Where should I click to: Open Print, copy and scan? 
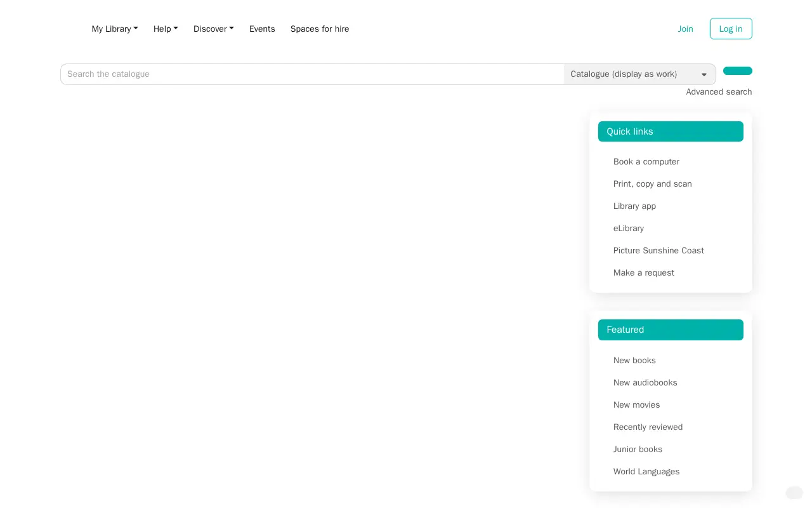point(653,184)
